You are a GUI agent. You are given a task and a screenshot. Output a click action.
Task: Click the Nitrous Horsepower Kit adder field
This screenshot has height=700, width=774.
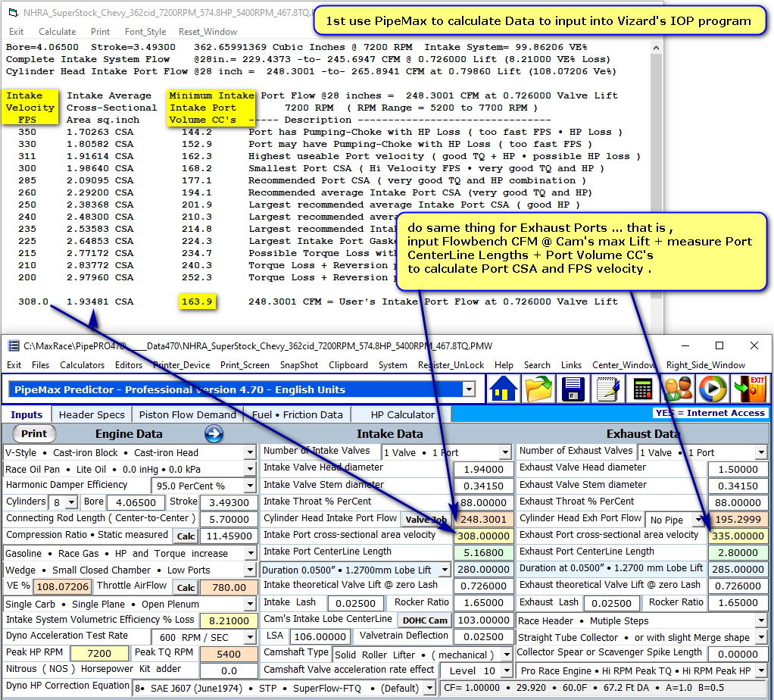click(x=229, y=671)
